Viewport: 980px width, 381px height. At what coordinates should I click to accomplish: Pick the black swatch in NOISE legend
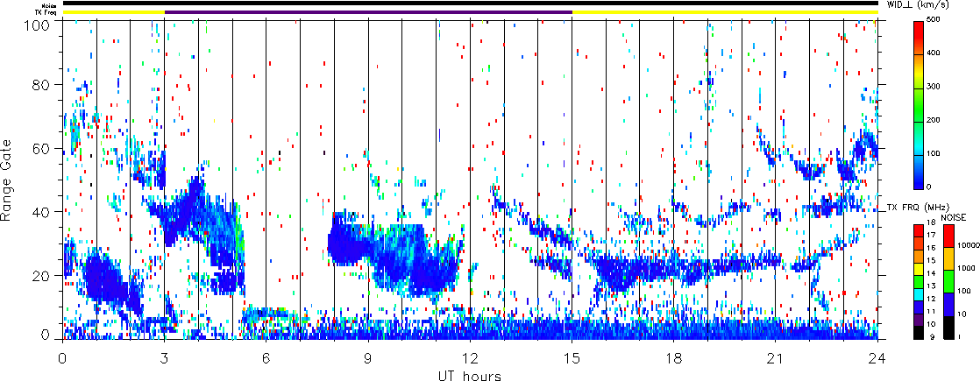point(948,328)
